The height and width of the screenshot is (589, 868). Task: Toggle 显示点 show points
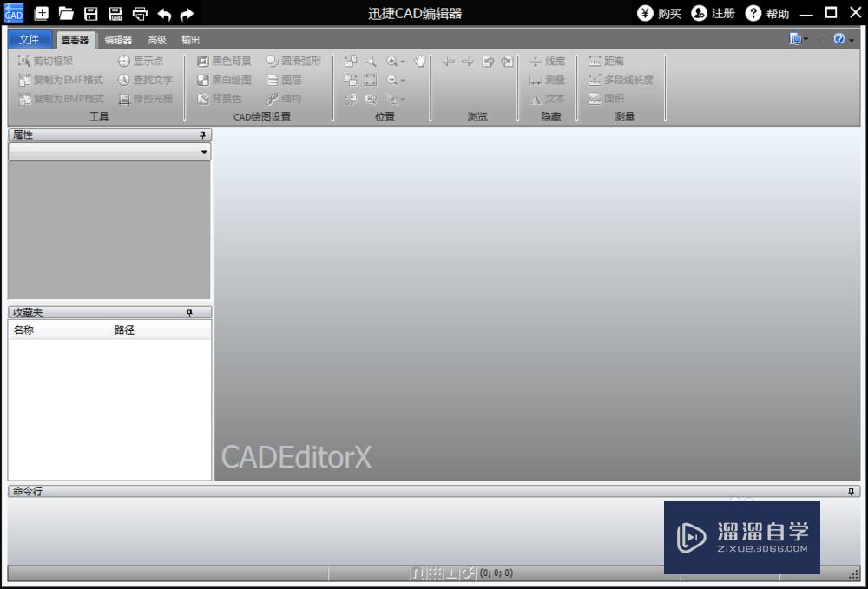coord(141,61)
